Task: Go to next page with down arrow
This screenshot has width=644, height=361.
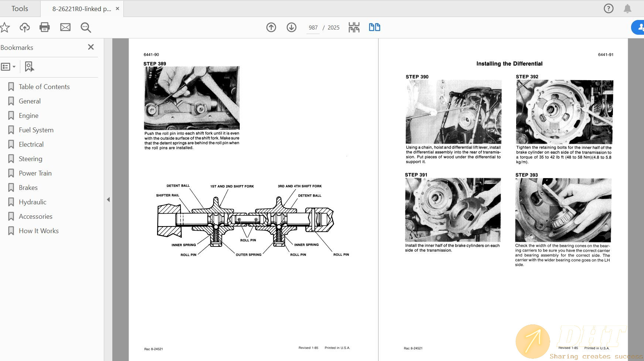Action: click(291, 27)
